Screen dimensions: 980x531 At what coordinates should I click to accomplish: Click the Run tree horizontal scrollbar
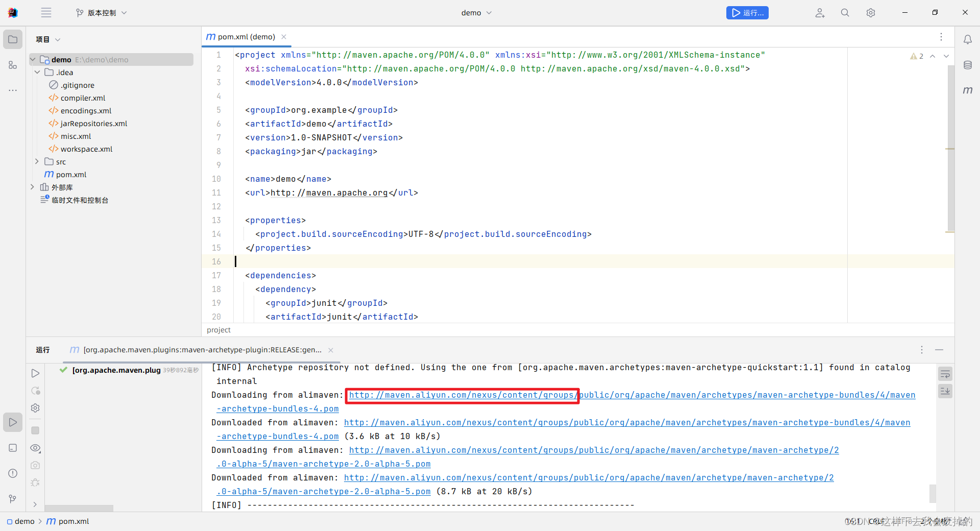[x=79, y=508]
